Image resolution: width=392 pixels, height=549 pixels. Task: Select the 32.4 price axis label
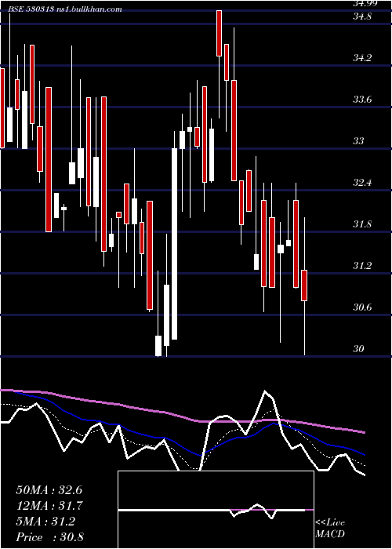[362, 183]
